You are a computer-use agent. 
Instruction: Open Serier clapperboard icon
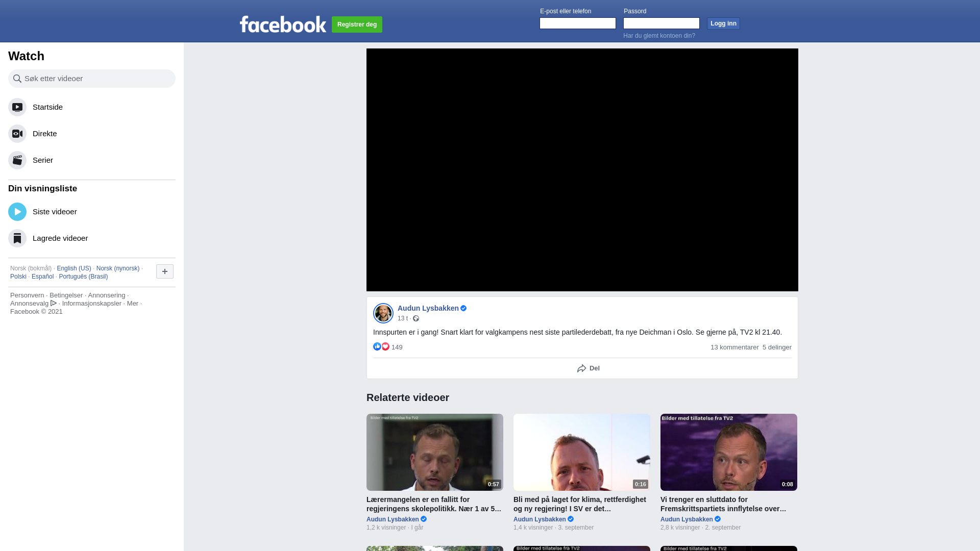click(x=17, y=160)
